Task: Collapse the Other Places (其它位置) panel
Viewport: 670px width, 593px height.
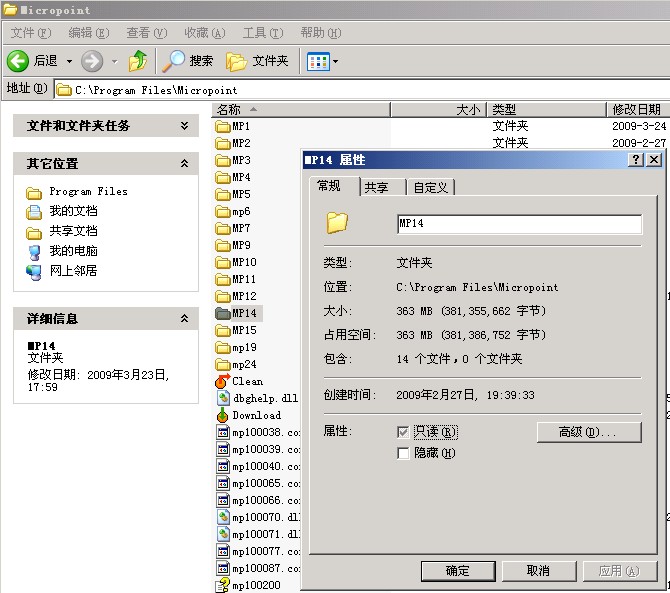Action: click(184, 163)
